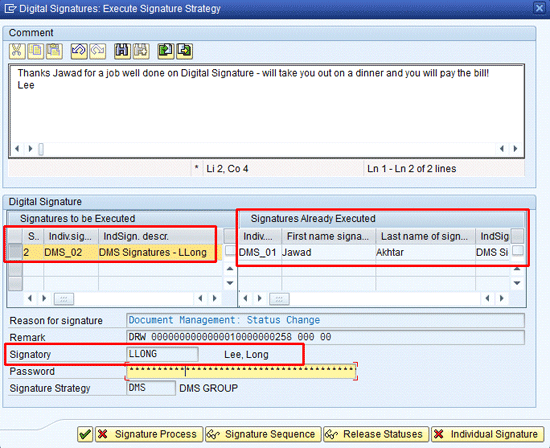Viewport: 550px width, 448px height.
Task: Click the table settings icon of Signatures to be Executed
Action: [x=230, y=236]
